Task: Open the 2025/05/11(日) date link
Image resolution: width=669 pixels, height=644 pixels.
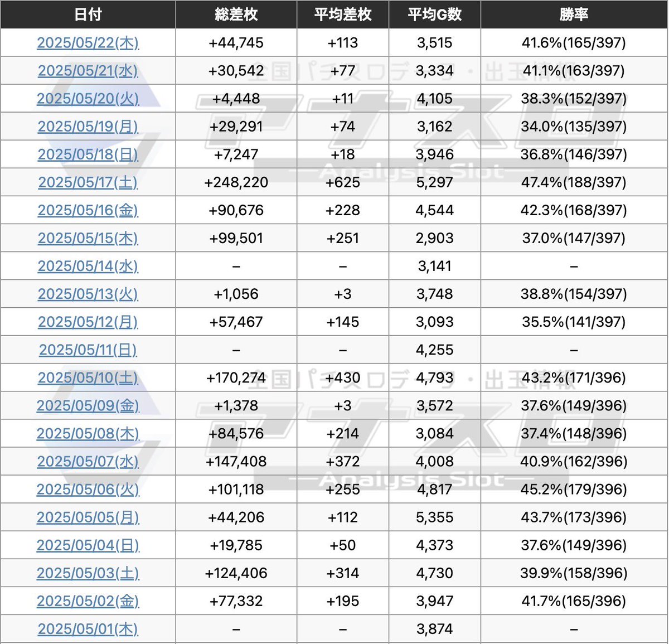Action: pyautogui.click(x=88, y=350)
